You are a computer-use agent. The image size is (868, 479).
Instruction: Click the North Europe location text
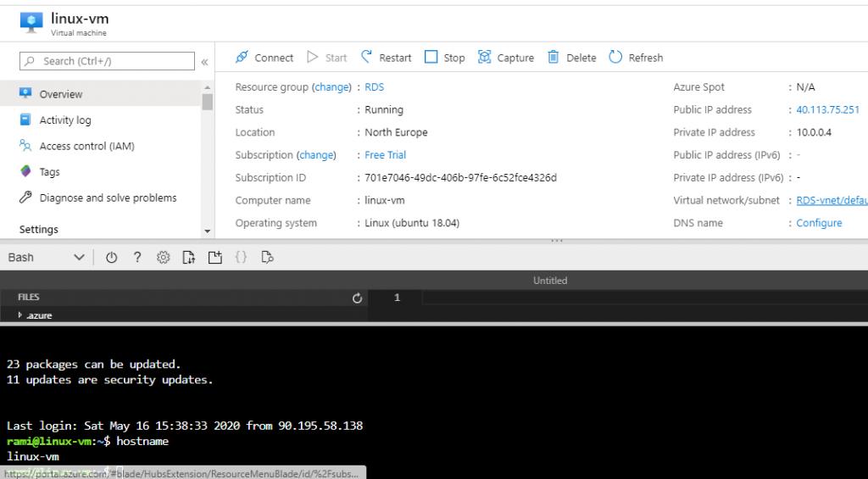[396, 132]
